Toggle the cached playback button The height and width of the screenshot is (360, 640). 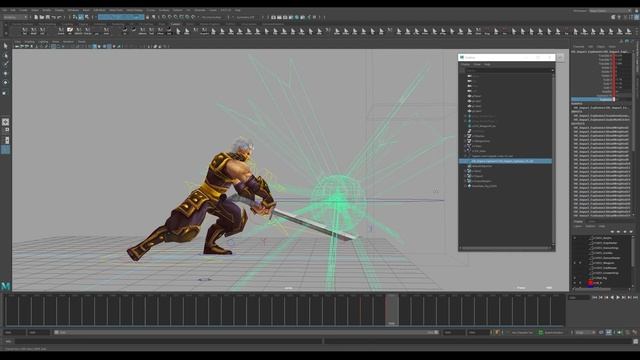[x=609, y=333]
